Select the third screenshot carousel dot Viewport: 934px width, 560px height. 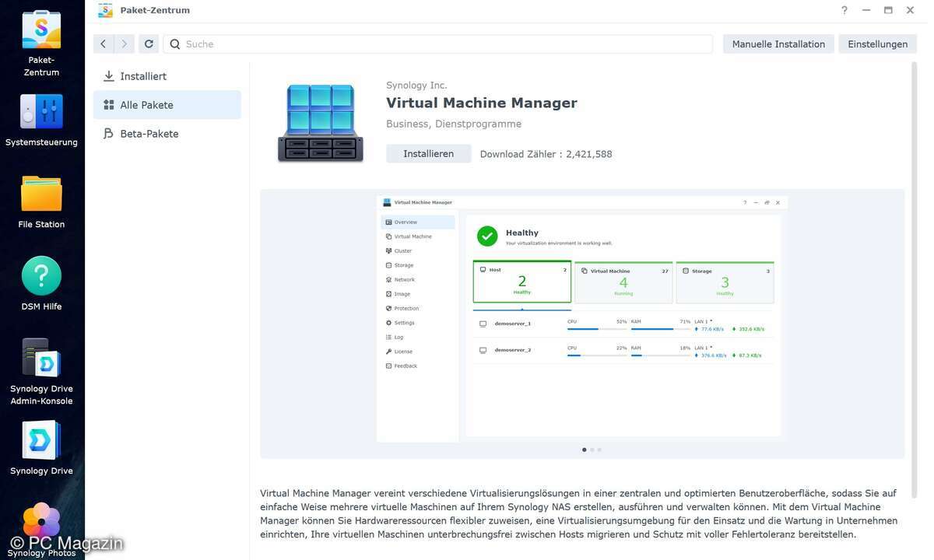(599, 450)
